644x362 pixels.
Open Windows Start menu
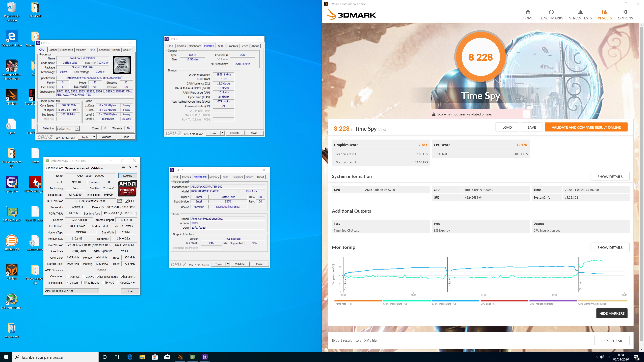click(6, 357)
